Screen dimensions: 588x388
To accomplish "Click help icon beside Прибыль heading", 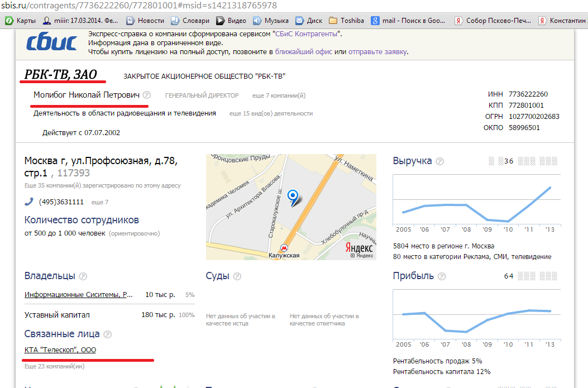I will [x=442, y=276].
